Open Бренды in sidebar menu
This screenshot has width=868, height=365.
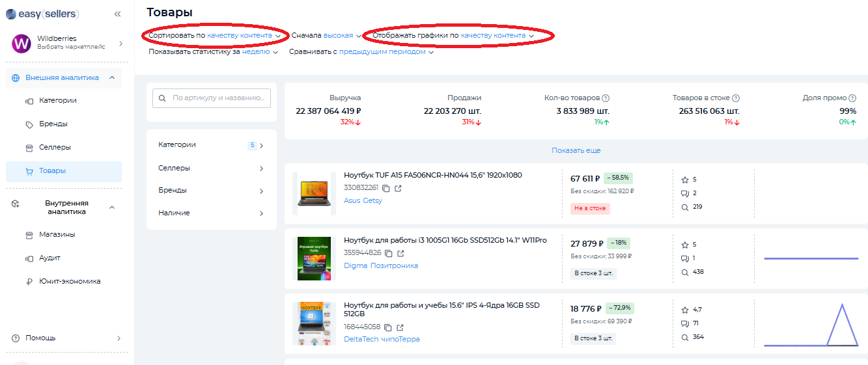(x=53, y=124)
